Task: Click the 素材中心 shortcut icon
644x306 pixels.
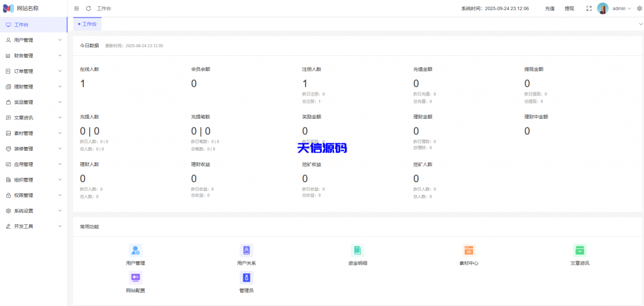Action: pyautogui.click(x=469, y=250)
